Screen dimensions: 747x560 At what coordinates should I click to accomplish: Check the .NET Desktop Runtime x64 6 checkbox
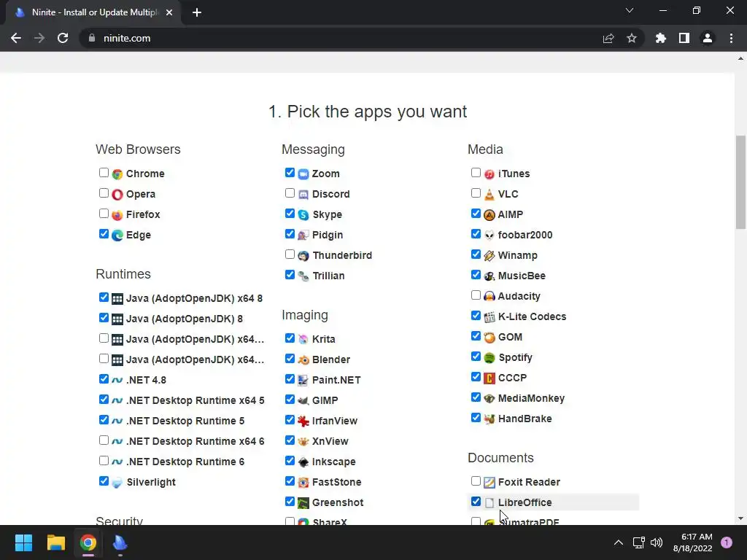[104, 440]
